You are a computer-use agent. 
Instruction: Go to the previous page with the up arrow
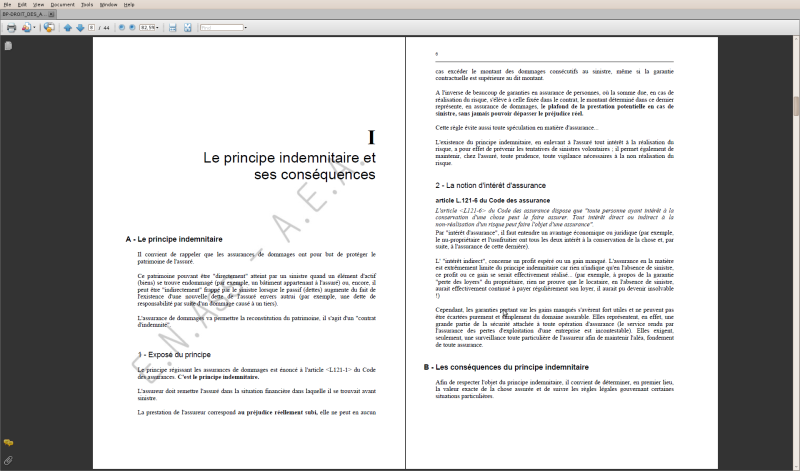[x=68, y=28]
